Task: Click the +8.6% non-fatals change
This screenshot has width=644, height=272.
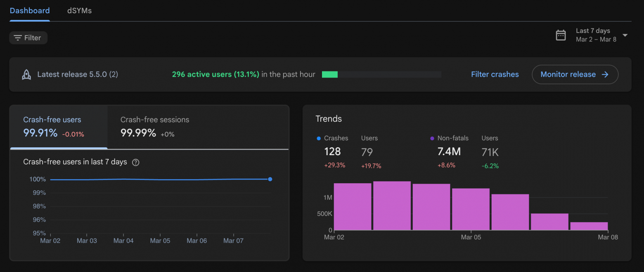Action: tap(446, 166)
